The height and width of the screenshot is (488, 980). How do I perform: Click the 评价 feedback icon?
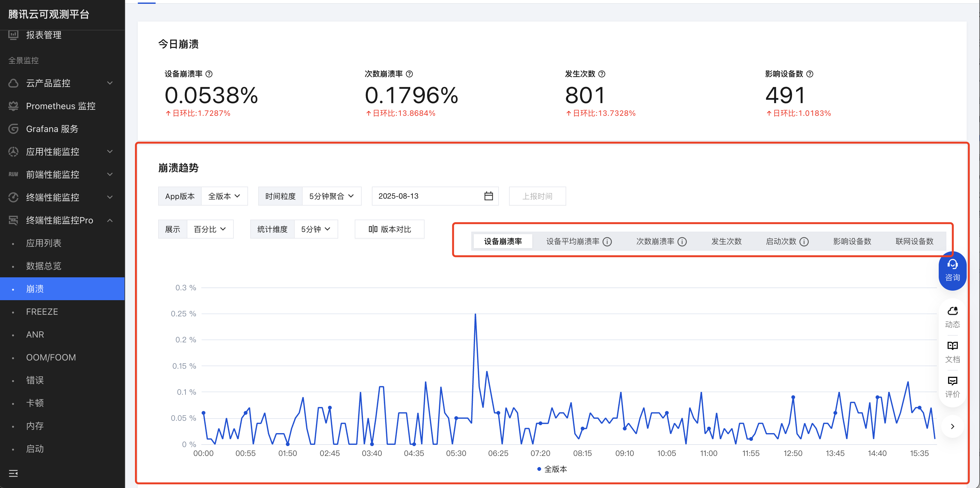(x=952, y=381)
